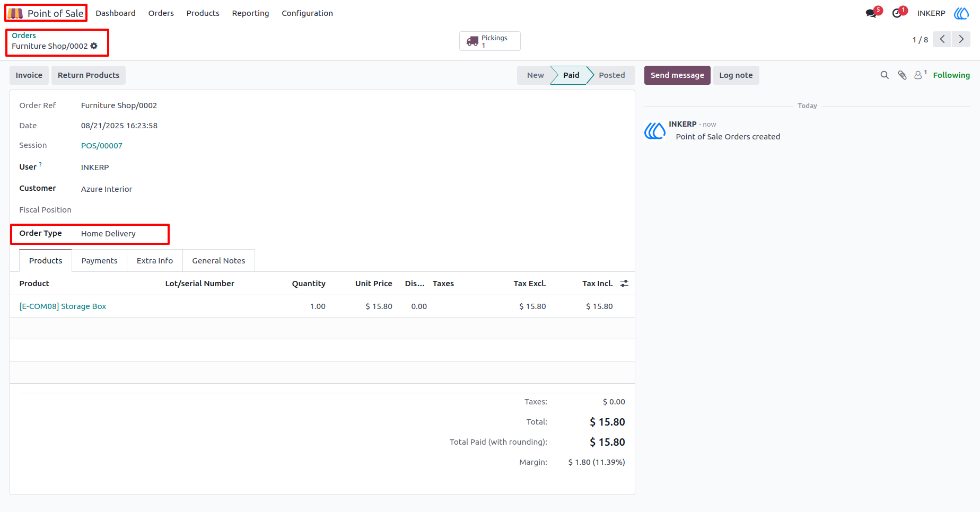Click the Invoice button
The image size is (980, 512).
(x=29, y=75)
